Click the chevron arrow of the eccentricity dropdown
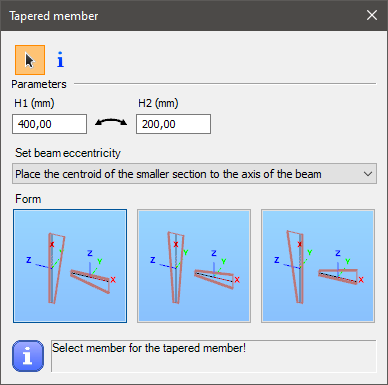 (368, 174)
